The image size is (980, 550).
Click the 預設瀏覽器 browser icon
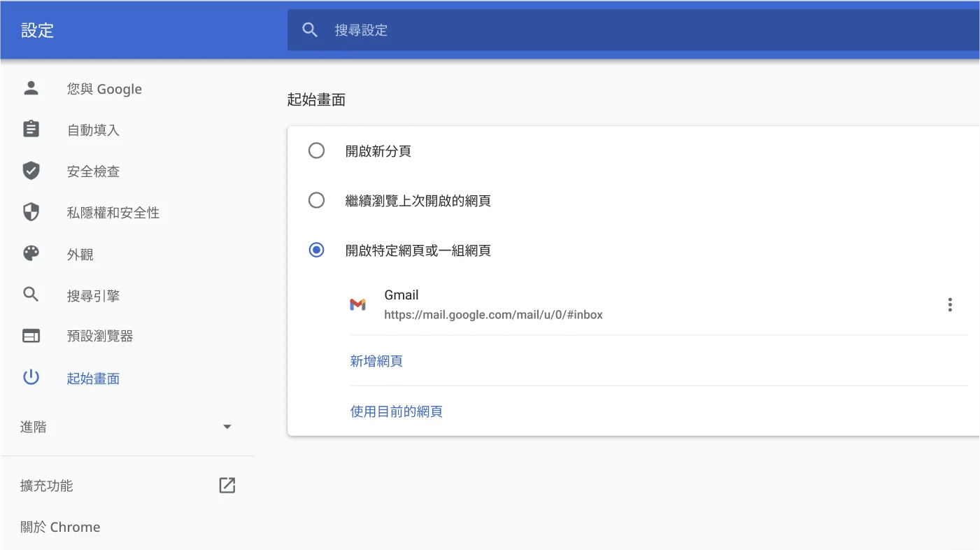point(31,335)
